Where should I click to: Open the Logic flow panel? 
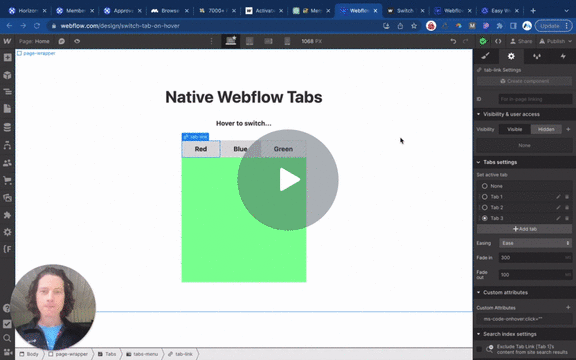pos(7,145)
